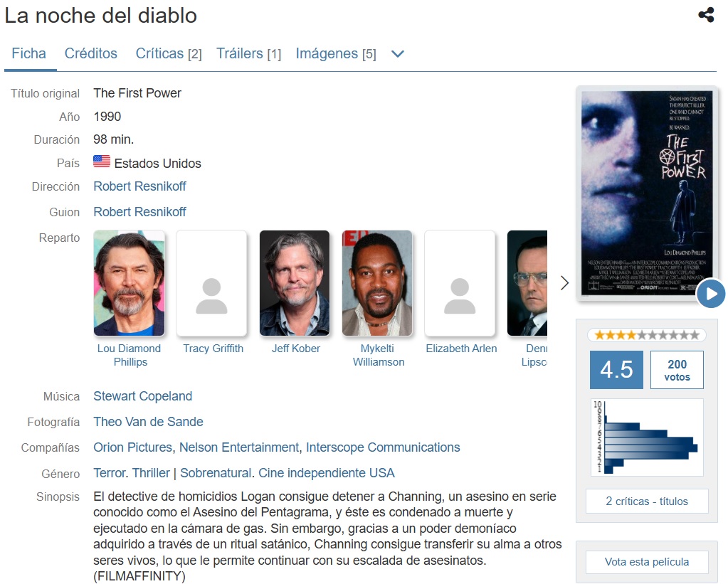Select the Sobrenatural topic link
This screenshot has width=728, height=584.
point(216,472)
